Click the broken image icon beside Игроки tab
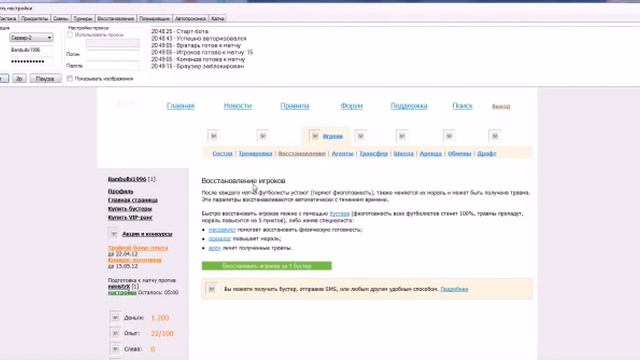This screenshot has width=640, height=360. (x=315, y=136)
